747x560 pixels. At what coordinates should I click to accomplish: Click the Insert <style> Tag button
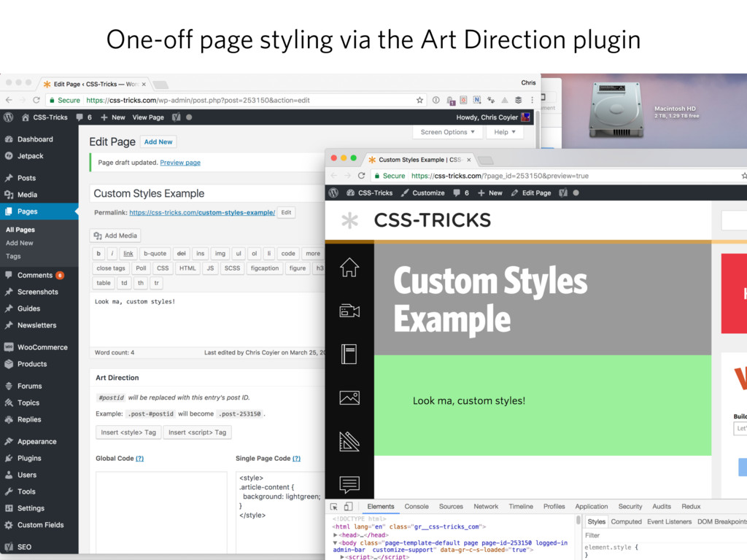[128, 432]
